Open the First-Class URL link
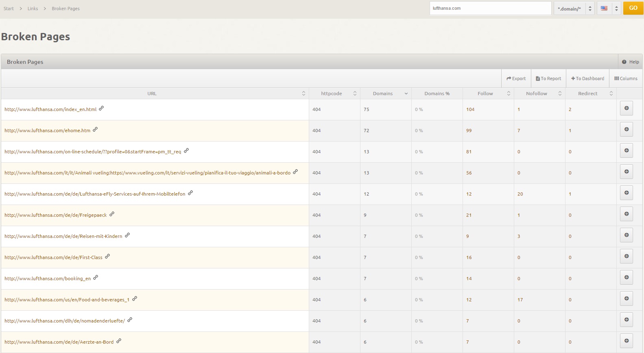 [53, 257]
